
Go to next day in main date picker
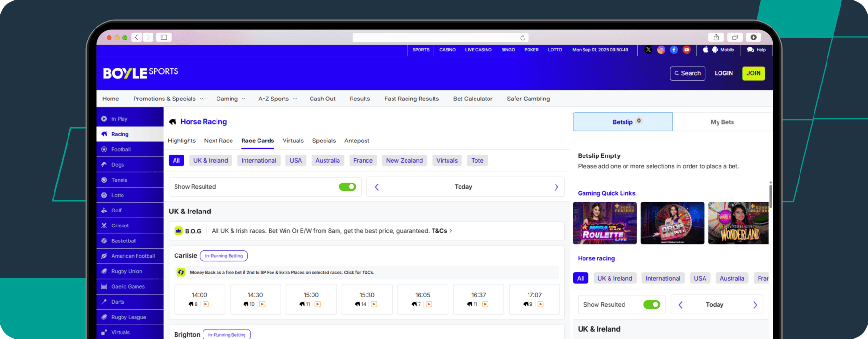click(556, 187)
